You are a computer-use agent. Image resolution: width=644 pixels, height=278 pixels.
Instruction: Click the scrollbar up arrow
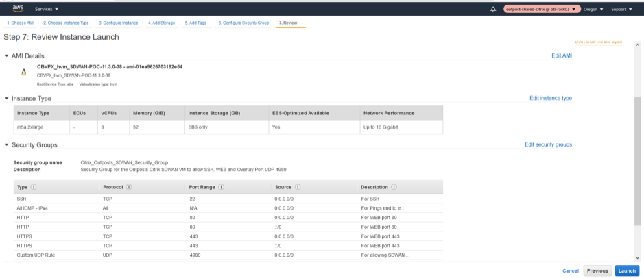pyautogui.click(x=637, y=45)
